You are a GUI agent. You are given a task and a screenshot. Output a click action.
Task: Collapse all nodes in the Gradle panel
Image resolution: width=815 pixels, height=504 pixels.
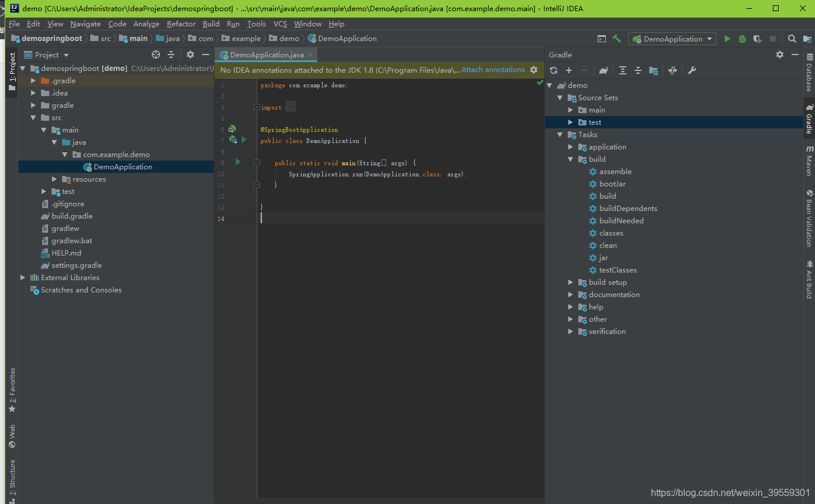tap(638, 70)
